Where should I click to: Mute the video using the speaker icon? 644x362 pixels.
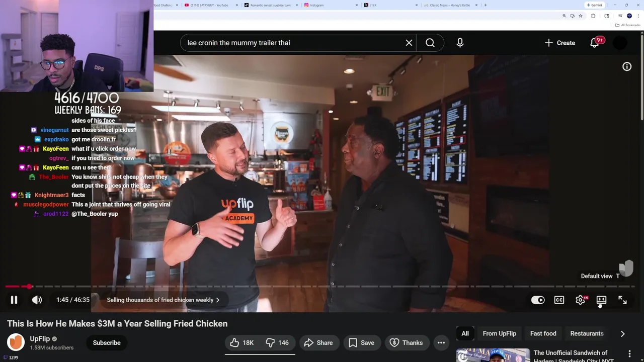tap(37, 300)
